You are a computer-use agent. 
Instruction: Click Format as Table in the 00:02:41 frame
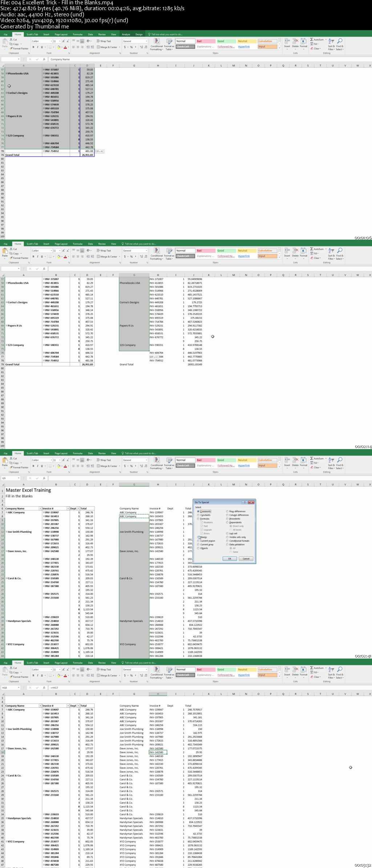coord(169,463)
